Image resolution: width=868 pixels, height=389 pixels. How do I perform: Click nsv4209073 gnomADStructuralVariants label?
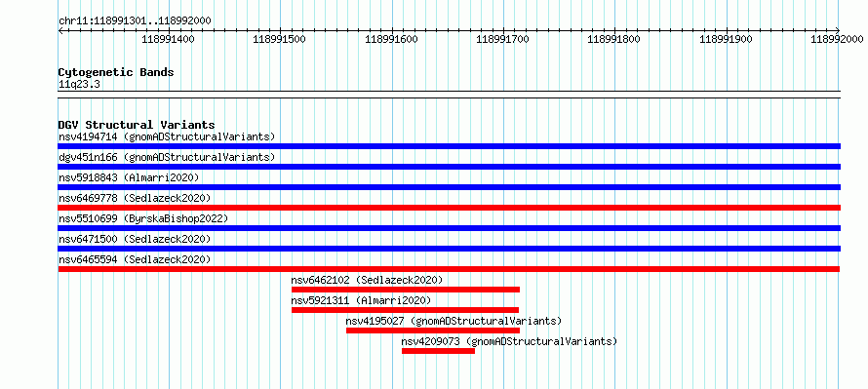pyautogui.click(x=509, y=341)
